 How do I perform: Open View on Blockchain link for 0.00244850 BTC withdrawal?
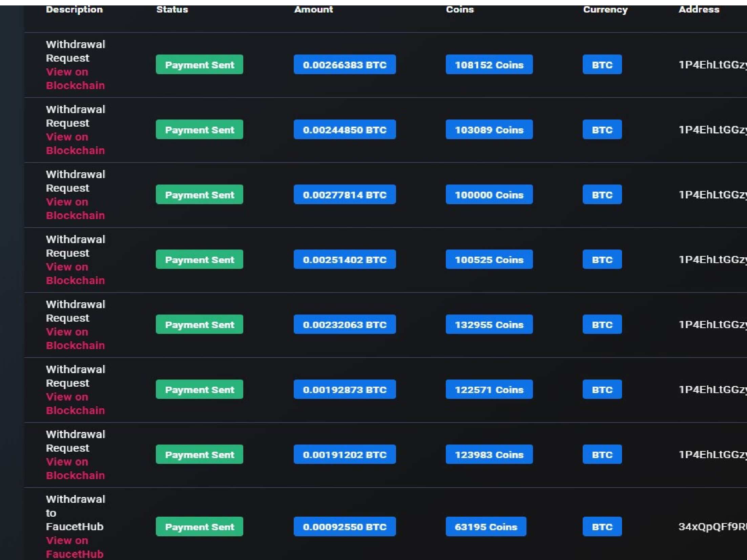pyautogui.click(x=75, y=144)
